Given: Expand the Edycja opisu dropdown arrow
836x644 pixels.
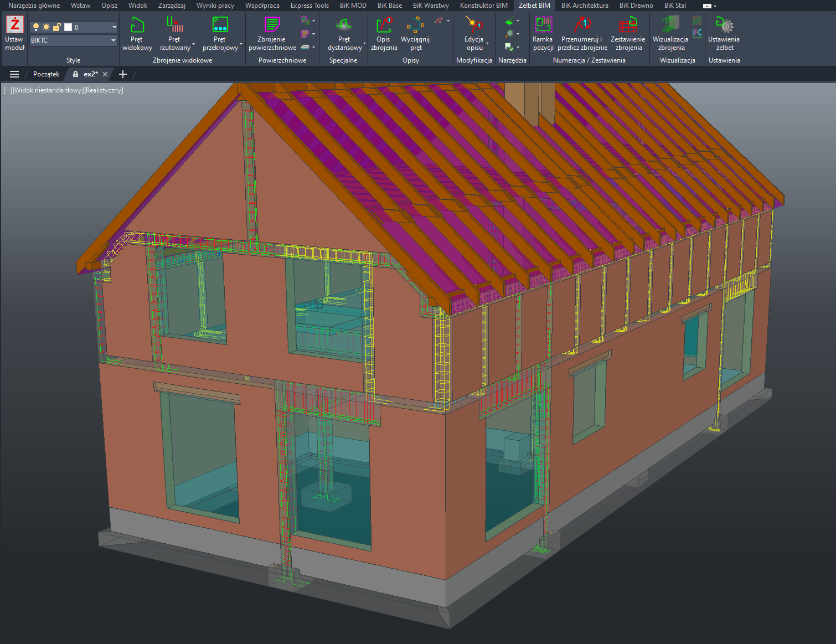Looking at the screenshot, I should coord(487,44).
